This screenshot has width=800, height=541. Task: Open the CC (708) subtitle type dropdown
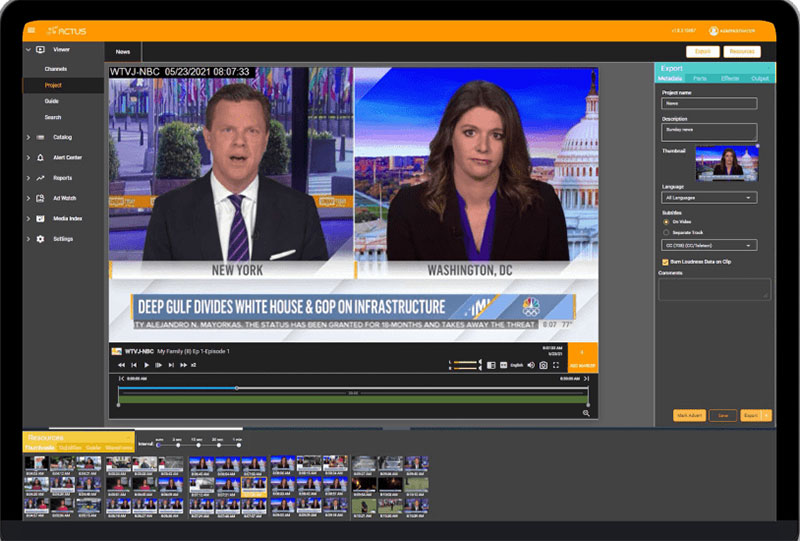[709, 245]
